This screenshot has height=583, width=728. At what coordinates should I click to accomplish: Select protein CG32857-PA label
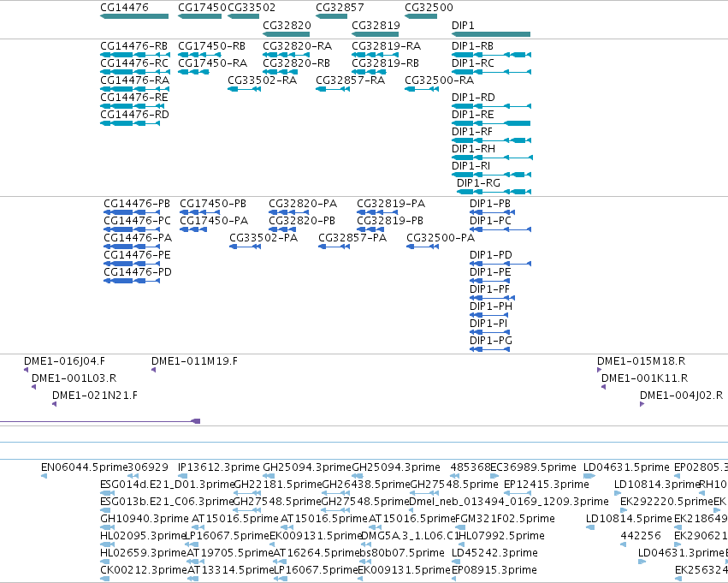[x=352, y=238]
